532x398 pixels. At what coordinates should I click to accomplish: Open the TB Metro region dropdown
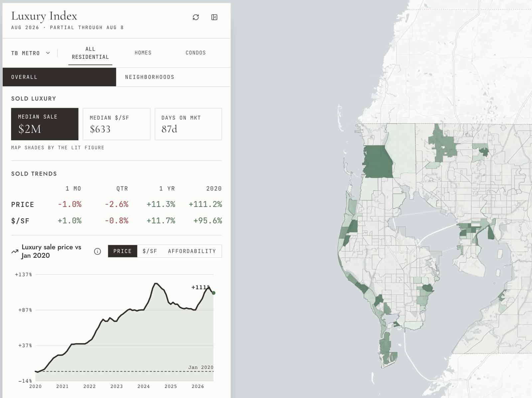coord(30,53)
